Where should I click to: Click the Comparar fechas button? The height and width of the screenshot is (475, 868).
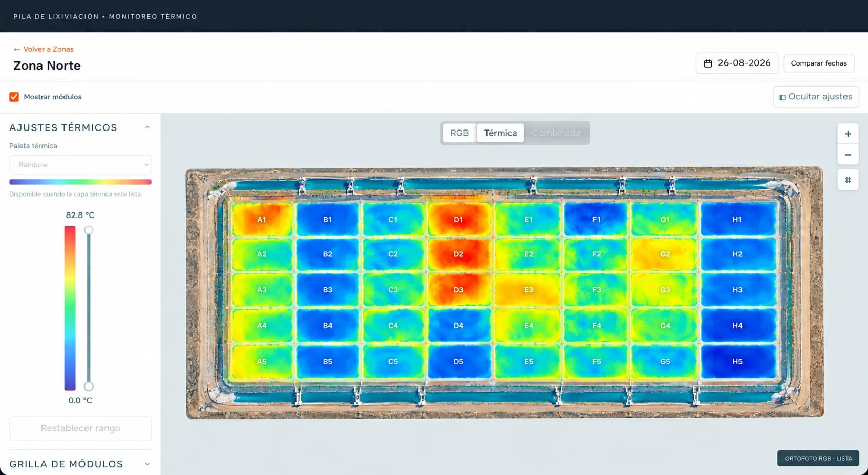pyautogui.click(x=819, y=63)
